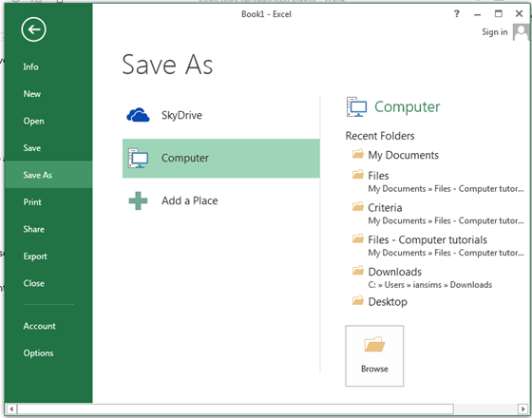This screenshot has height=418, width=532.
Task: Click the Add a Place plus icon
Action: coord(138,200)
